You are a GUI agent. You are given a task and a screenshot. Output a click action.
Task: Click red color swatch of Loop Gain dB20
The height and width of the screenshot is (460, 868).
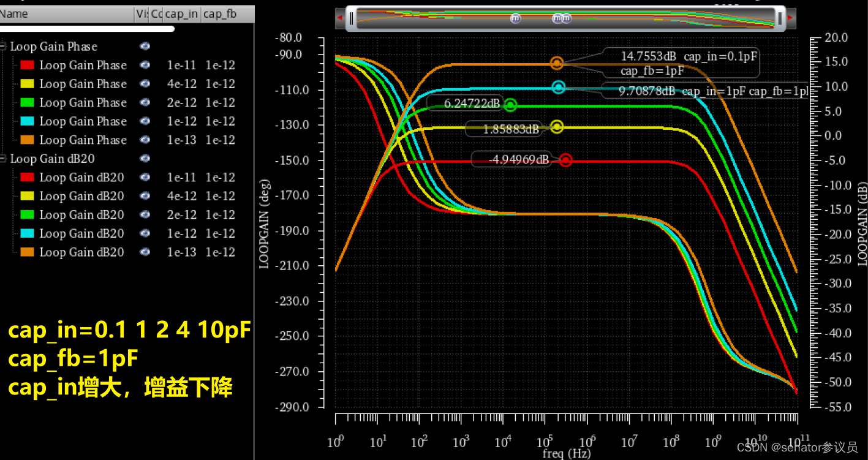tap(27, 178)
